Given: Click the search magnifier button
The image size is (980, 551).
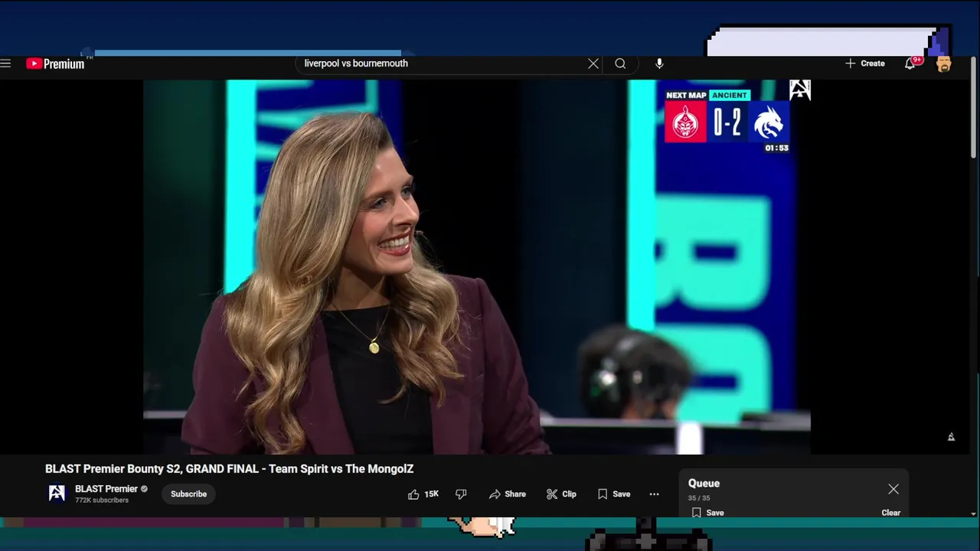Looking at the screenshot, I should coord(620,64).
